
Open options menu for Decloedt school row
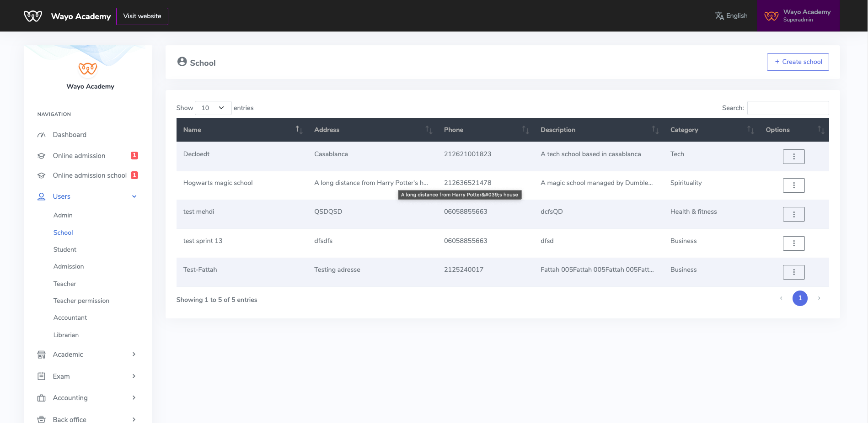point(793,157)
